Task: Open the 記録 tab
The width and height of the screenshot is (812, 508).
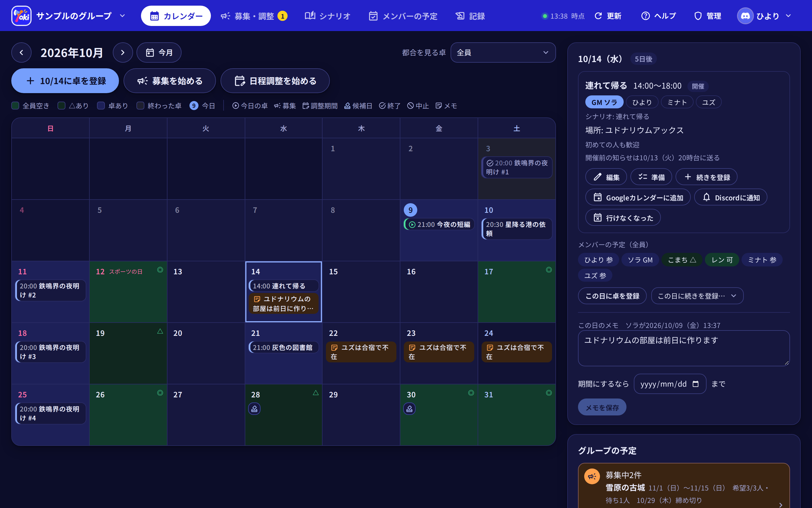Action: pos(470,16)
